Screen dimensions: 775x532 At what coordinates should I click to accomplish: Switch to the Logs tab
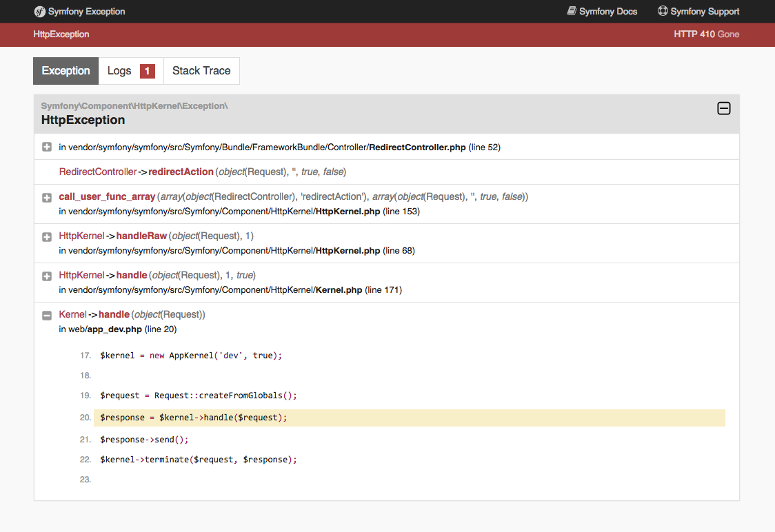coord(131,71)
